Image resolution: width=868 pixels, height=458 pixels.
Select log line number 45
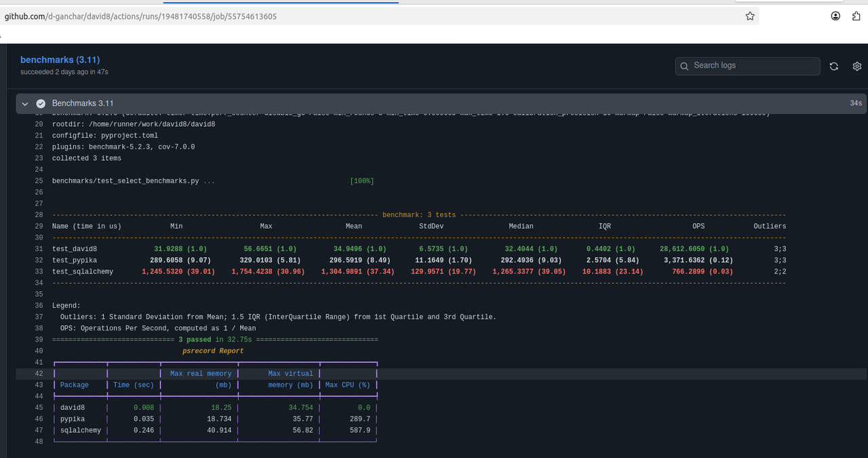(39, 408)
